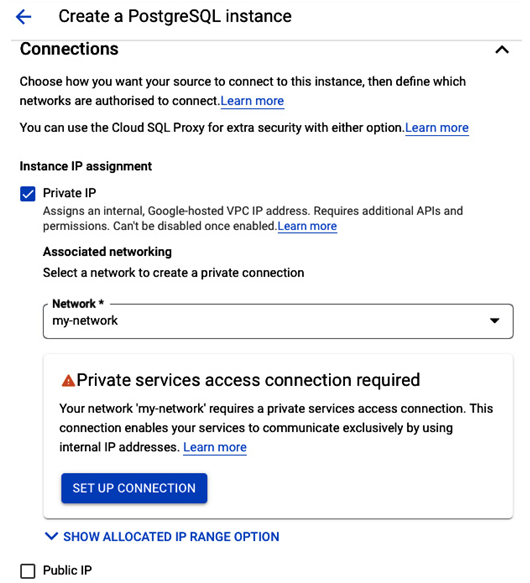Open the Network dropdown
The width and height of the screenshot is (530, 583).
278,321
